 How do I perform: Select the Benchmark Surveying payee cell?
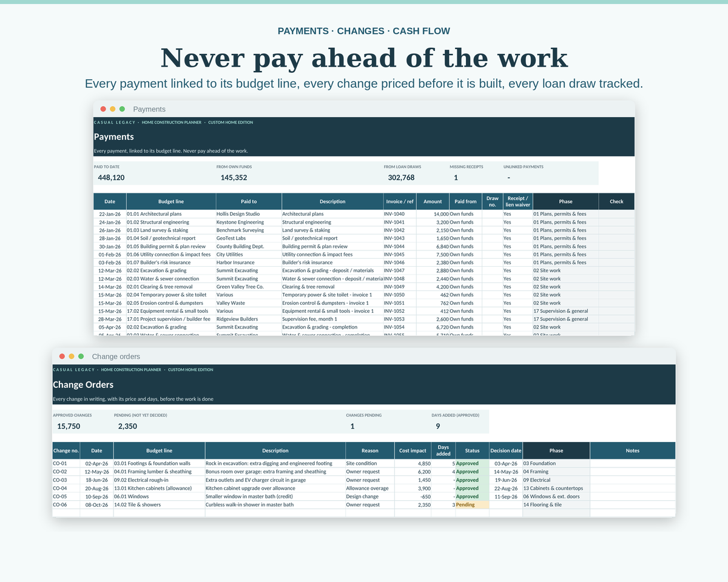pyautogui.click(x=249, y=230)
